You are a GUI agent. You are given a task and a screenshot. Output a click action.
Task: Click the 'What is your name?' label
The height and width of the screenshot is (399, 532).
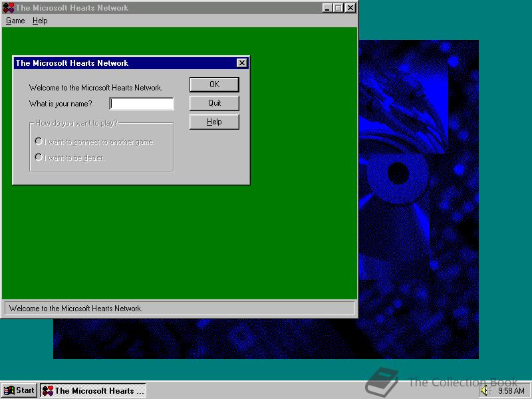61,104
